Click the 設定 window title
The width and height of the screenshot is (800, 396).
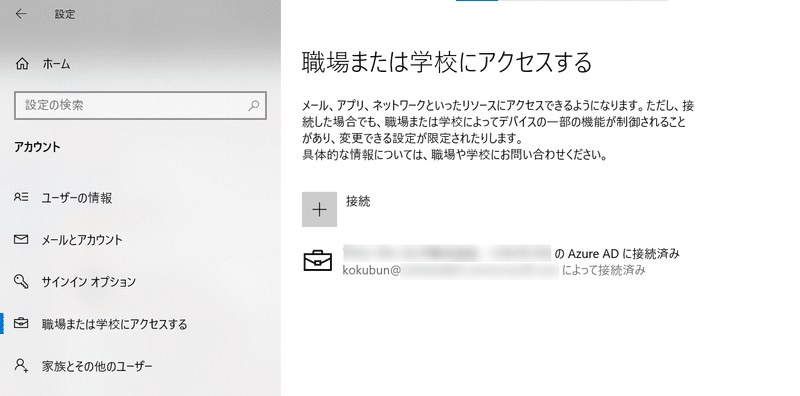coord(65,14)
